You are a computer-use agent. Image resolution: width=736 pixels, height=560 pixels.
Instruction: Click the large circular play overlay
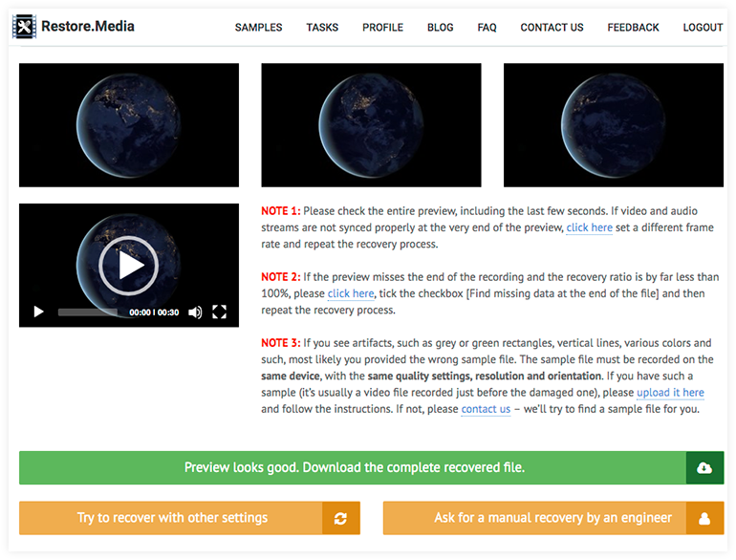[129, 266]
